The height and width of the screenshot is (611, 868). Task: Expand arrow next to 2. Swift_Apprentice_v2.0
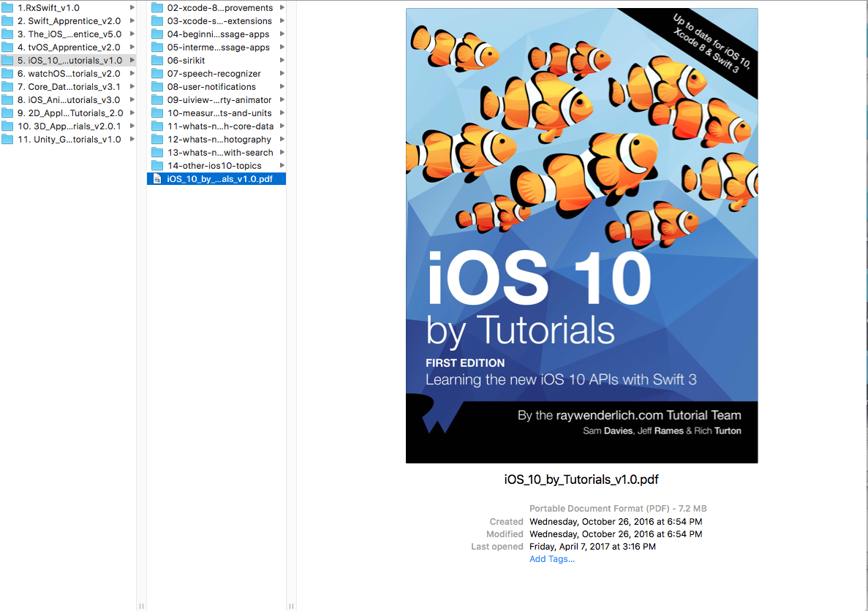pyautogui.click(x=132, y=21)
